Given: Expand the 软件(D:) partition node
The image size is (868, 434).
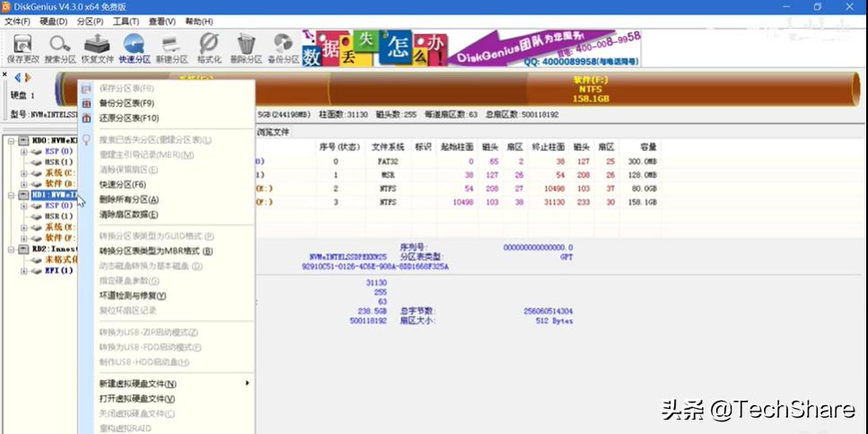Looking at the screenshot, I should (x=24, y=183).
